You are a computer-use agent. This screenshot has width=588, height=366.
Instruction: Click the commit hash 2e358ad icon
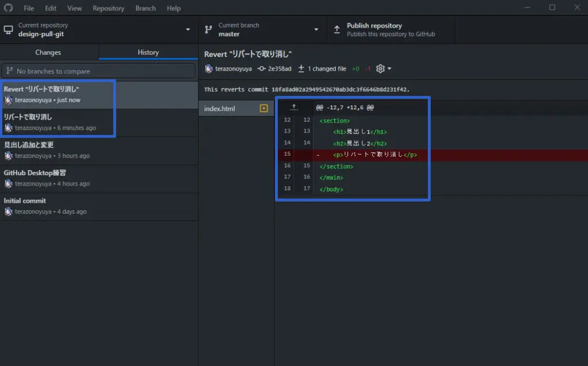click(x=262, y=69)
